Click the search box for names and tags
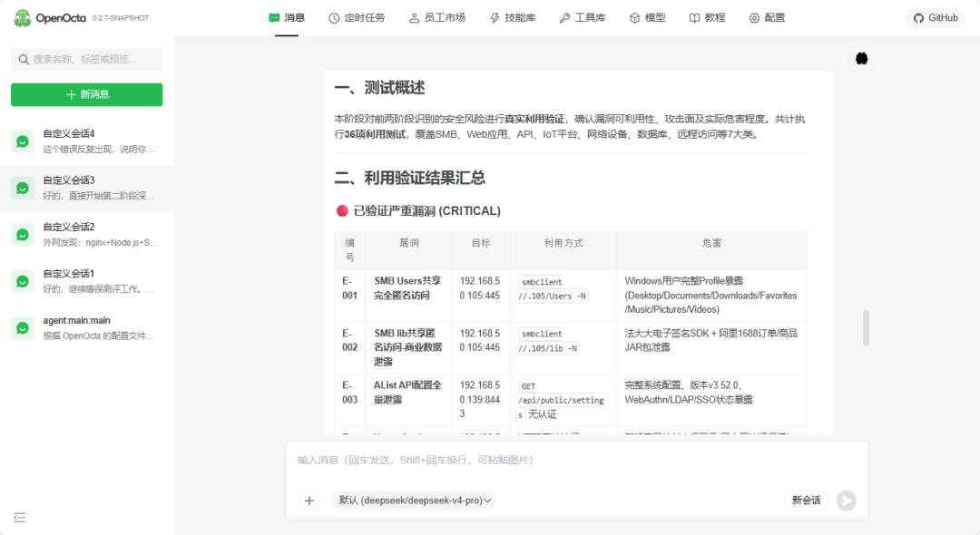 87,59
